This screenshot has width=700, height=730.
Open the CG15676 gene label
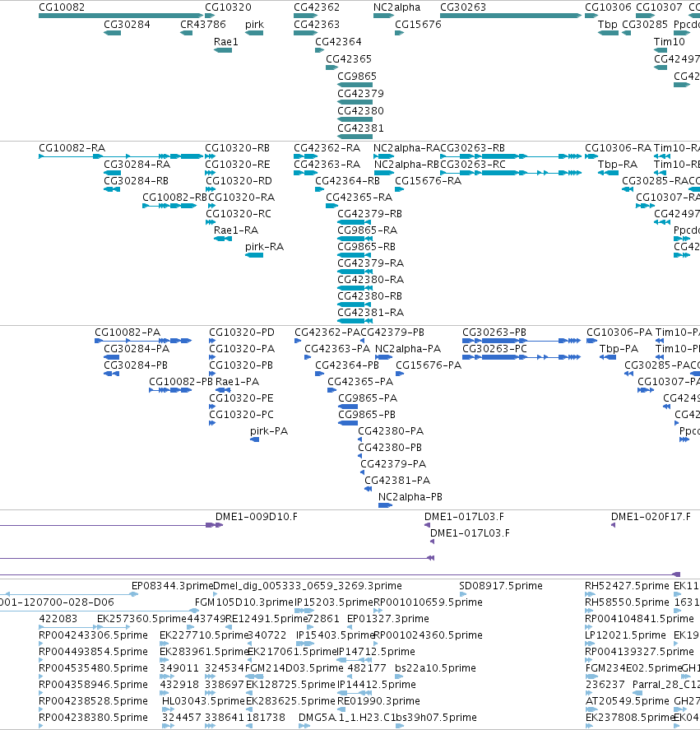pyautogui.click(x=418, y=24)
